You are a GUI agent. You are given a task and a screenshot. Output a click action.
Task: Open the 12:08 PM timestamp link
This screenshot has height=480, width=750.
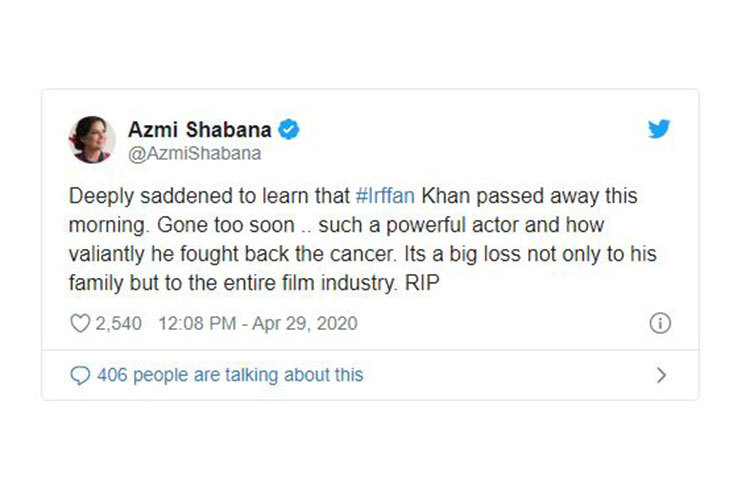point(192,323)
